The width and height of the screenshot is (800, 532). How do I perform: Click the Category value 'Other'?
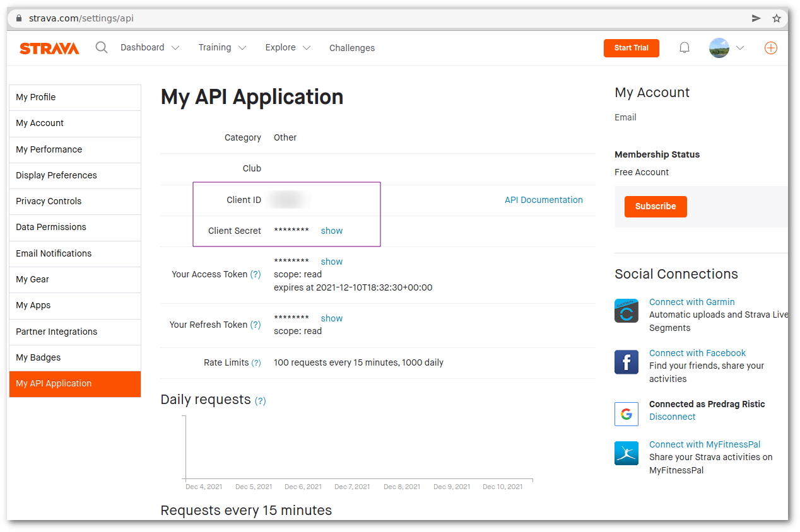click(285, 137)
